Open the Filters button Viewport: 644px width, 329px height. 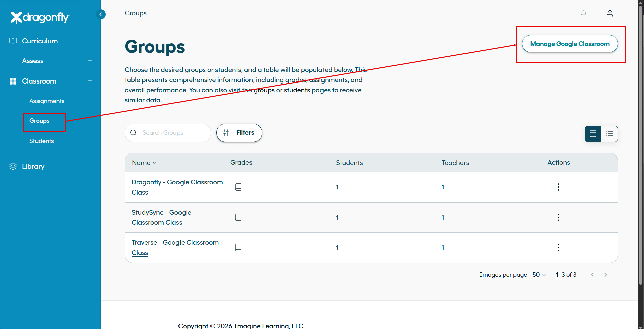(x=239, y=133)
